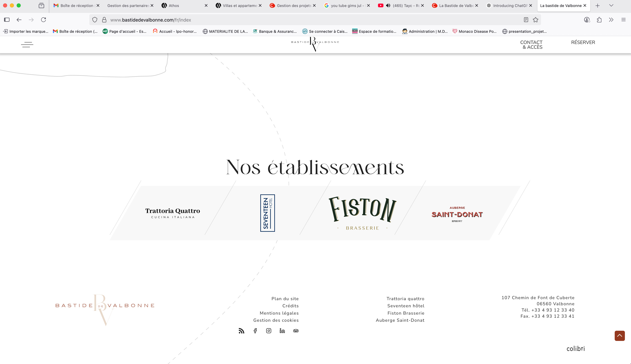Close the Athos tab
Screen dimensions: 631x364
pyautogui.click(x=206, y=5)
